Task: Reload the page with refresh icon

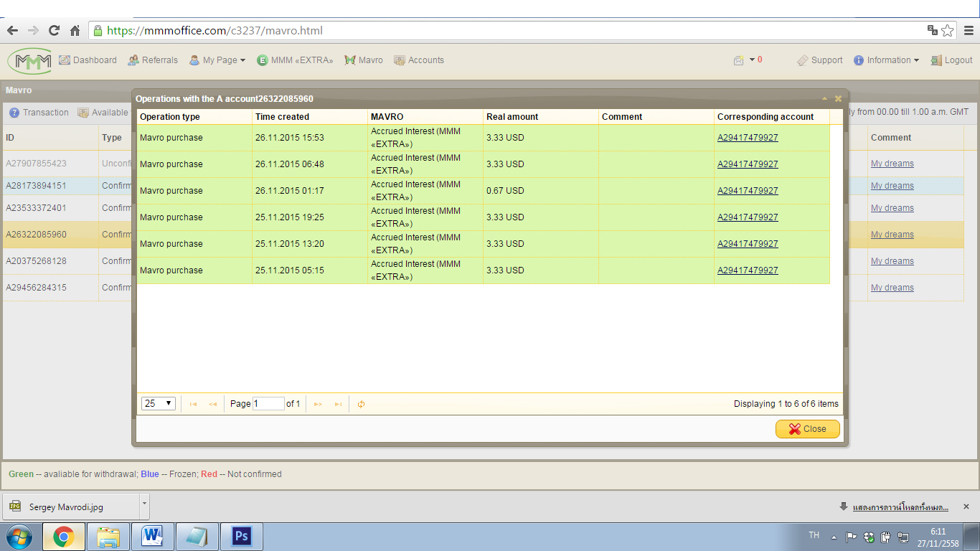Action: click(54, 31)
